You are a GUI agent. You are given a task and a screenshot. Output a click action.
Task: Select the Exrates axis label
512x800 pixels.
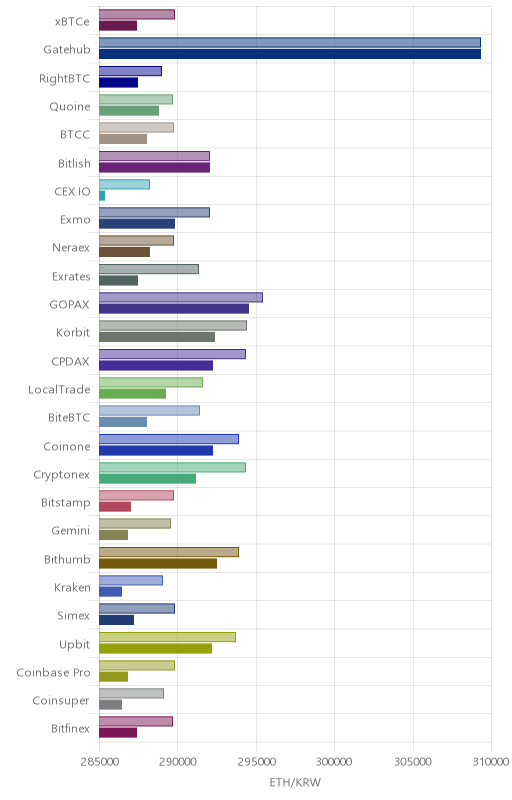pyautogui.click(x=71, y=277)
